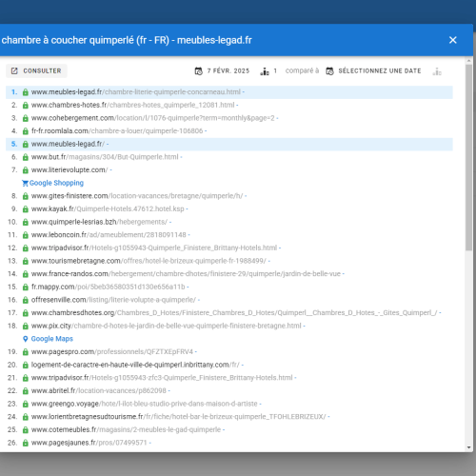The width and height of the screenshot is (476, 476).
Task: Click the external-link icon in CONSULTER button
Action: (x=14, y=70)
